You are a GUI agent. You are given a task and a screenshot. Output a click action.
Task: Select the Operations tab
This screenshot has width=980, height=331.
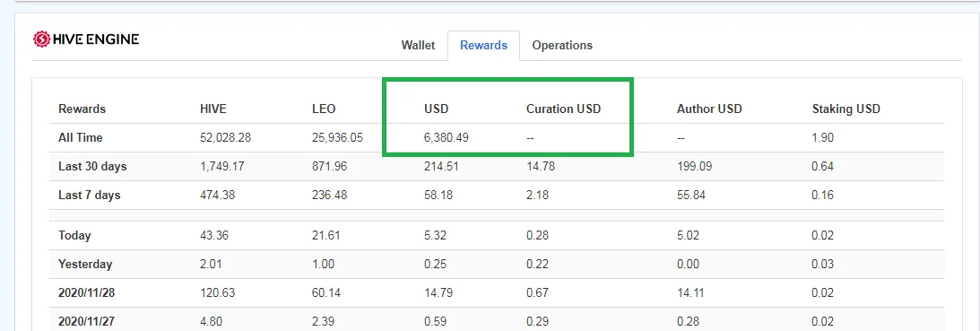pos(562,46)
